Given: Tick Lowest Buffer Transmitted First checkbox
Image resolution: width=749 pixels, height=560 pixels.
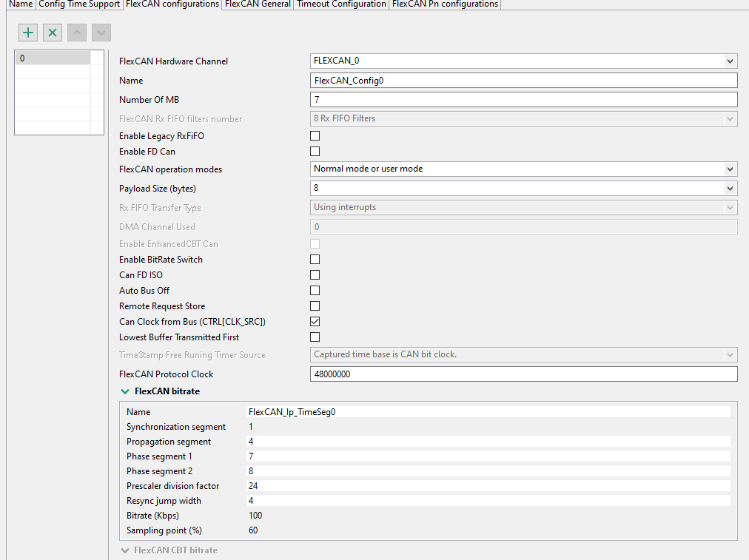Looking at the screenshot, I should coord(315,337).
